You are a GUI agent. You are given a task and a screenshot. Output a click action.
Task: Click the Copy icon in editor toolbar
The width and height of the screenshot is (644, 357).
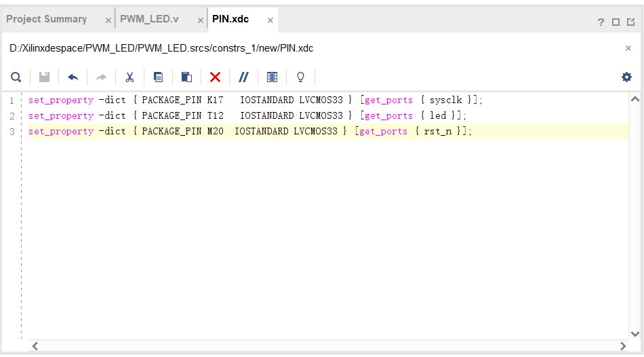[158, 77]
